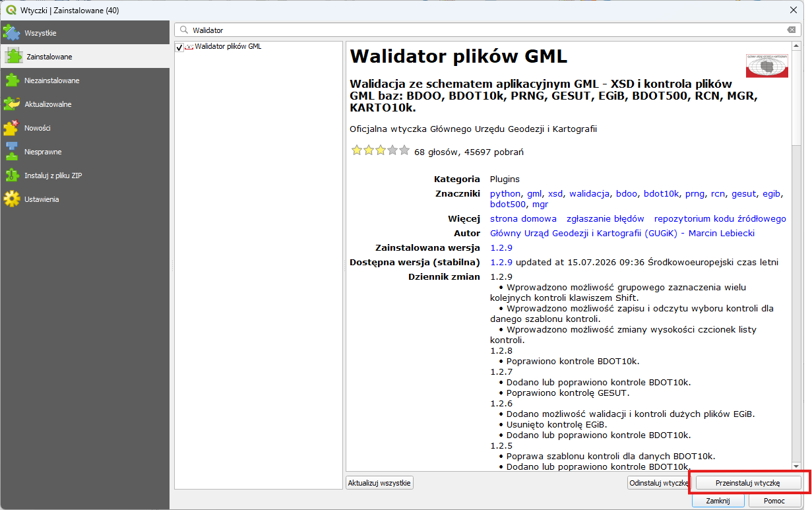The height and width of the screenshot is (510, 812).
Task: Click 'Oficjalna wtyczka Głównego Urzędu Geodezji' text
Action: pyautogui.click(x=473, y=129)
